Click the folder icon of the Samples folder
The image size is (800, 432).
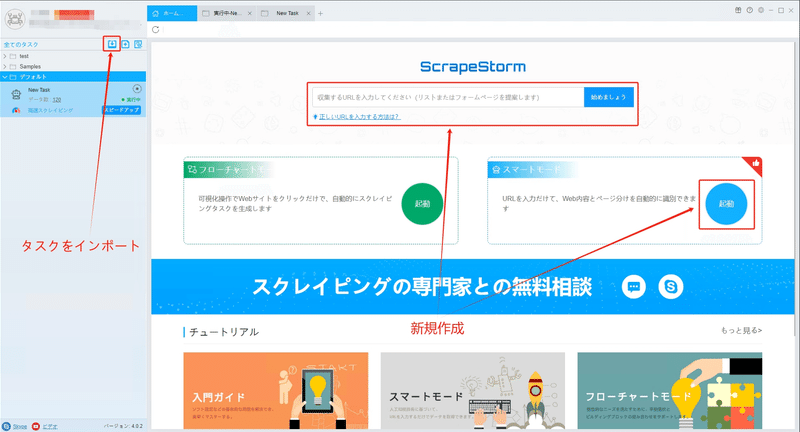click(x=13, y=66)
